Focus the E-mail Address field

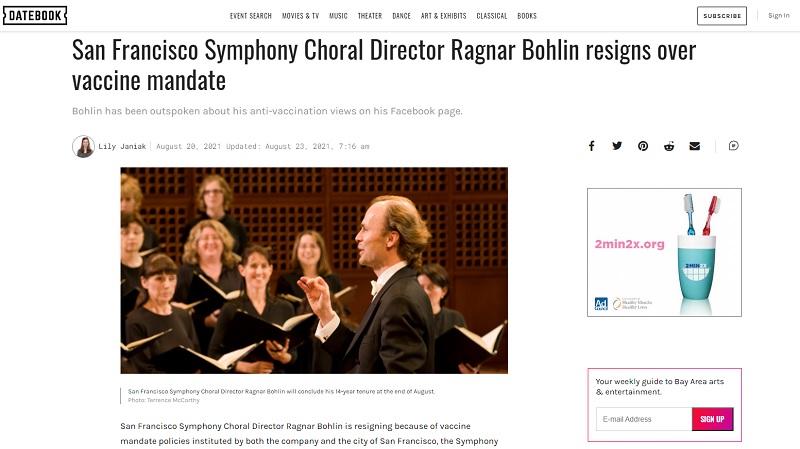pyautogui.click(x=644, y=419)
